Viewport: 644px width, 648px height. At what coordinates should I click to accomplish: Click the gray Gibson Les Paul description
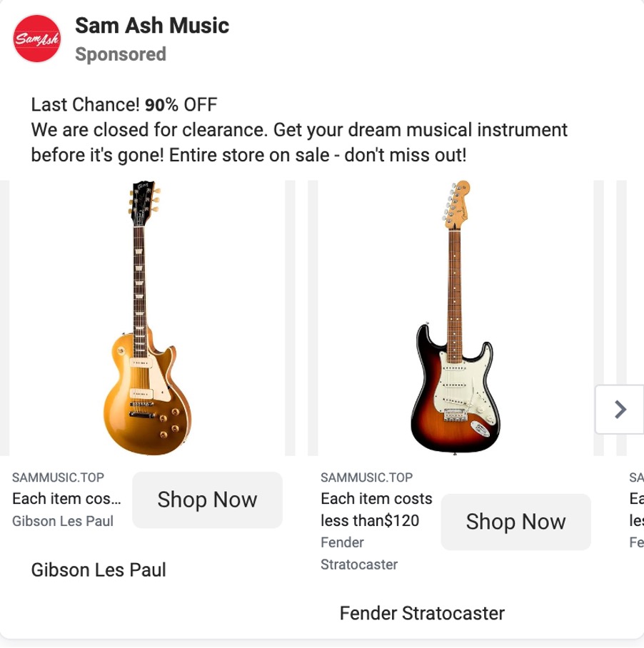click(x=63, y=521)
